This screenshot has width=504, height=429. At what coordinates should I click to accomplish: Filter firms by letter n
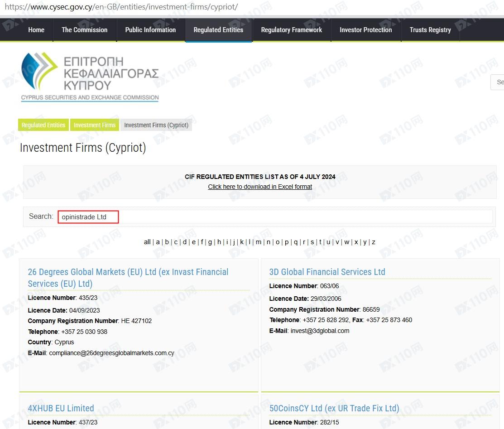(x=269, y=242)
